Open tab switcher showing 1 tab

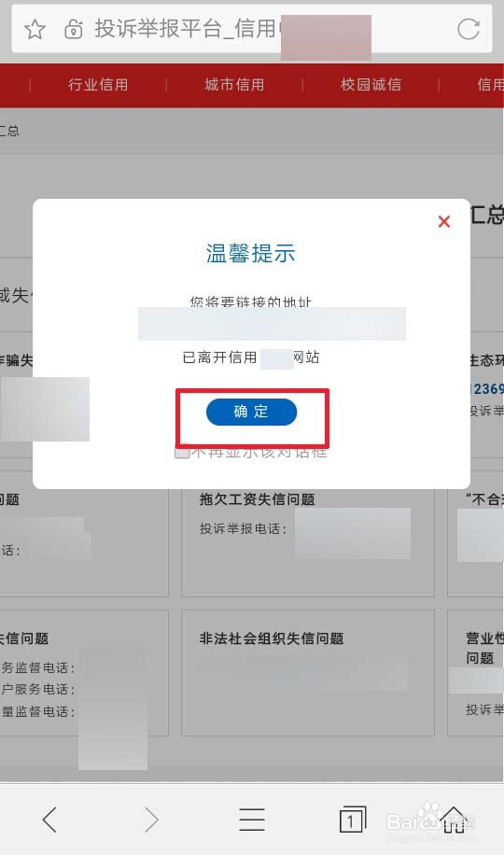(x=353, y=819)
